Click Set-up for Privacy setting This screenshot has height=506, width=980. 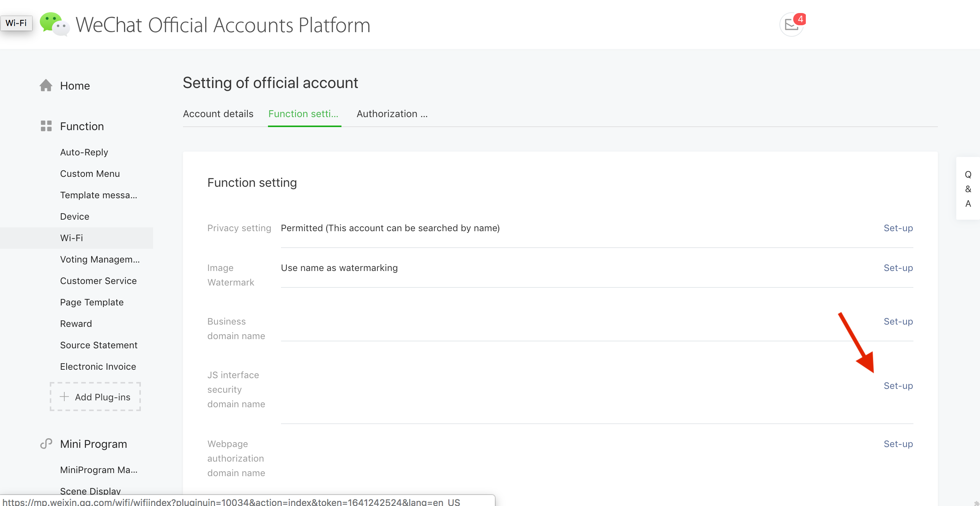pos(898,228)
